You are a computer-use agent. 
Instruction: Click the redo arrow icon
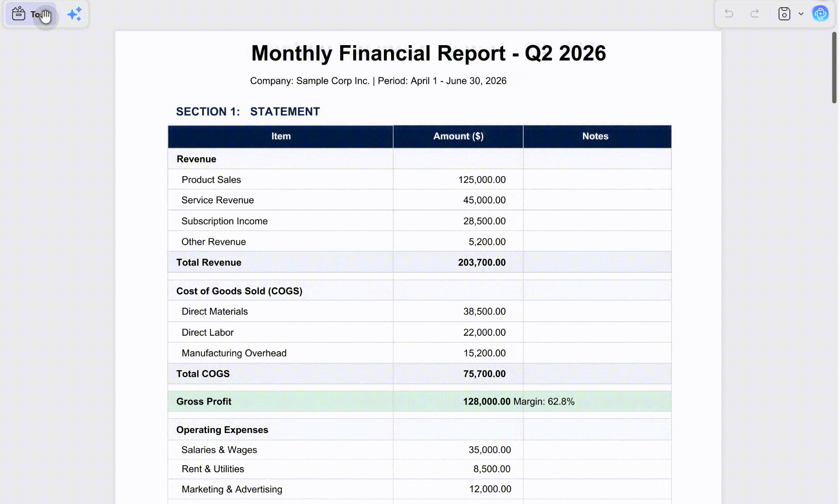(x=755, y=14)
